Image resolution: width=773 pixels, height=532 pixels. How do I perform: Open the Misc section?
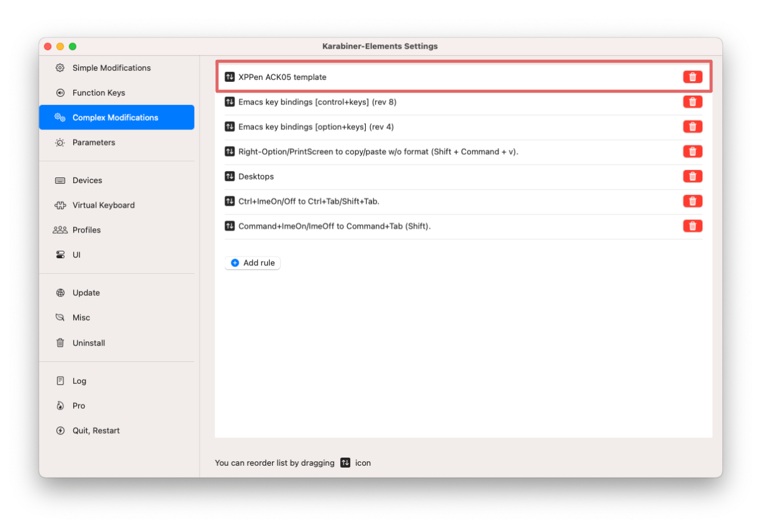[x=116, y=318]
